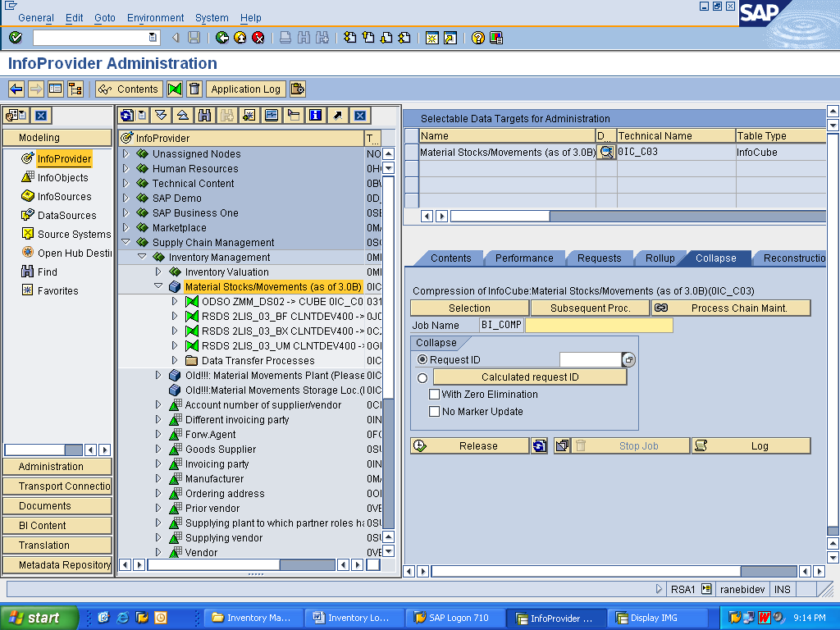Click the Request ID input field
840x630 pixels.
pos(590,359)
